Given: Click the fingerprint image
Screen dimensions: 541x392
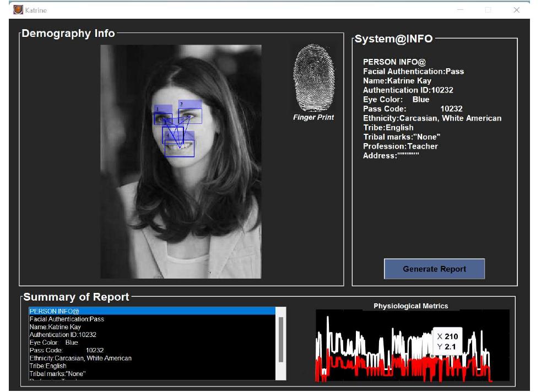Looking at the screenshot, I should tap(313, 78).
